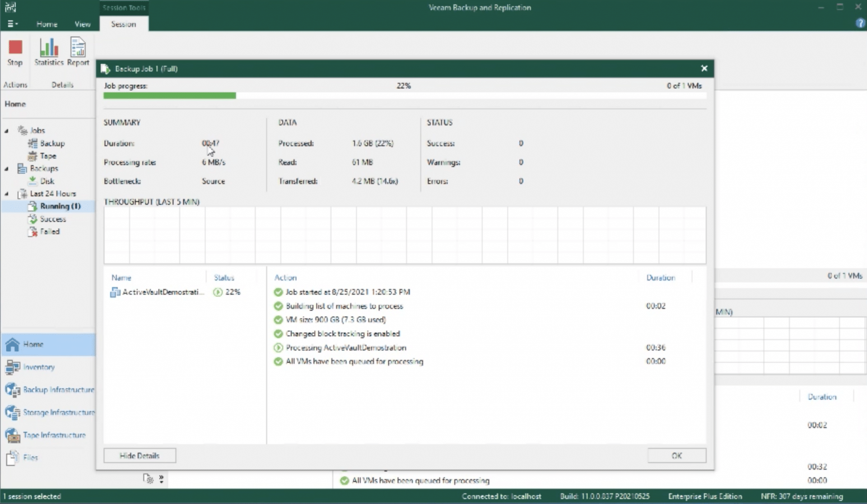Open Tape Infrastructure view
This screenshot has height=504, width=867.
[x=48, y=435]
